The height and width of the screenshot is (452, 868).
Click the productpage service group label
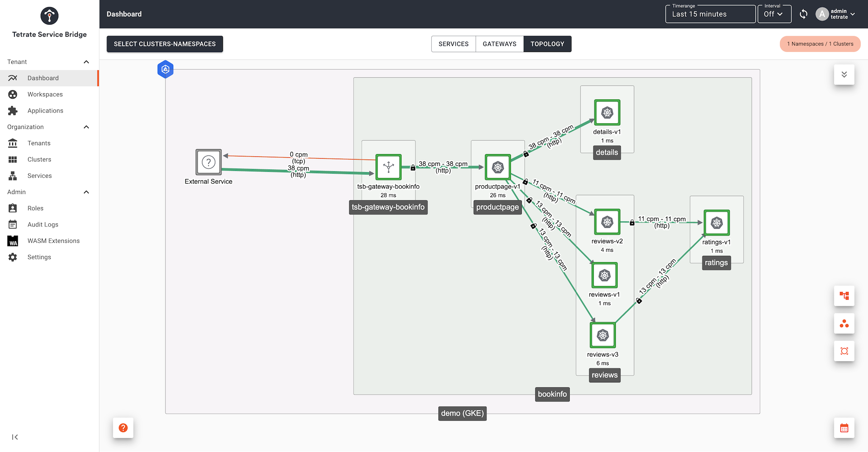pyautogui.click(x=497, y=207)
